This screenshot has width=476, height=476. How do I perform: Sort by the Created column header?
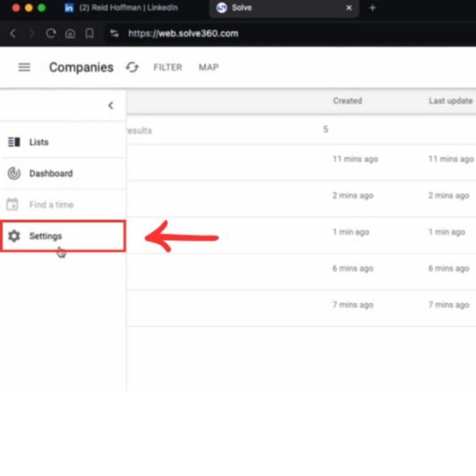click(347, 101)
